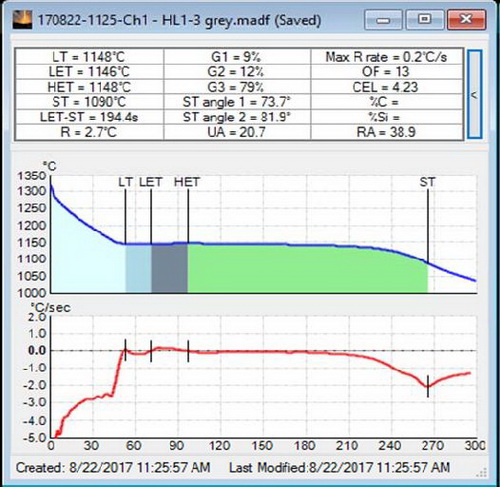This screenshot has width=500, height=487.
Task: Click the ST angle 1 = 73.7° cell
Action: tap(237, 102)
